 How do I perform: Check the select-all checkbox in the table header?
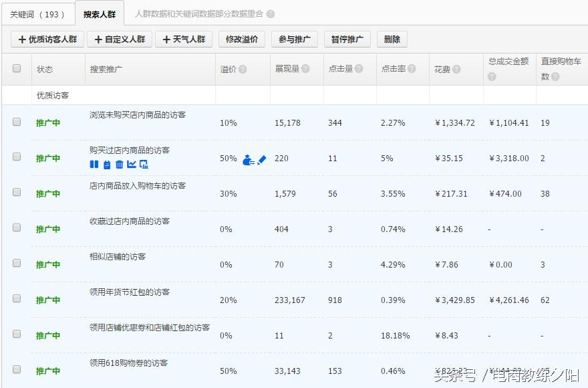point(17,68)
